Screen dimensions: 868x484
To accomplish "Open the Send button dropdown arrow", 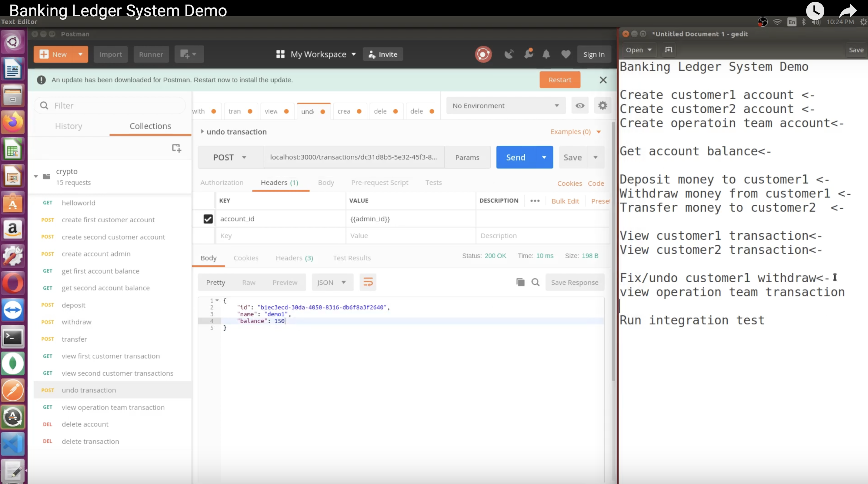I will pyautogui.click(x=544, y=157).
